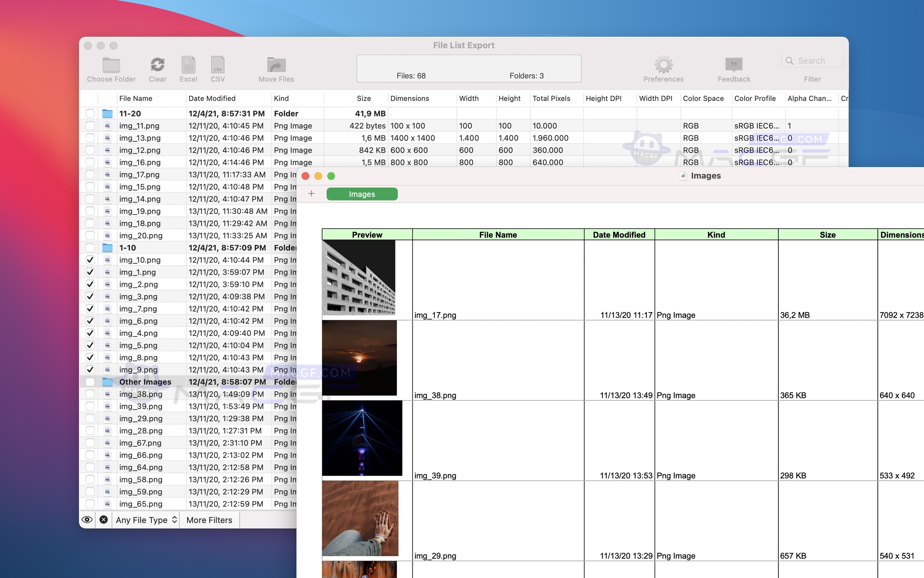Image resolution: width=924 pixels, height=578 pixels.
Task: Click the More Filters button
Action: [x=209, y=520]
